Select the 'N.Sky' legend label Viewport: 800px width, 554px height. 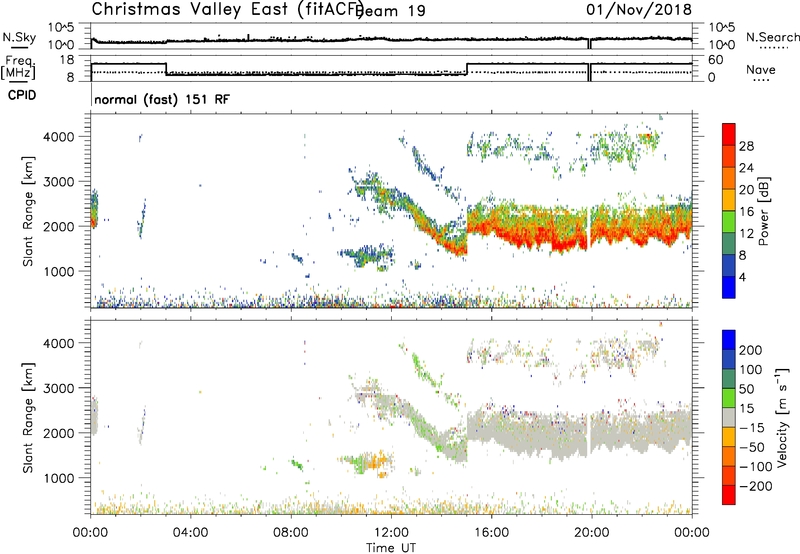(19, 37)
